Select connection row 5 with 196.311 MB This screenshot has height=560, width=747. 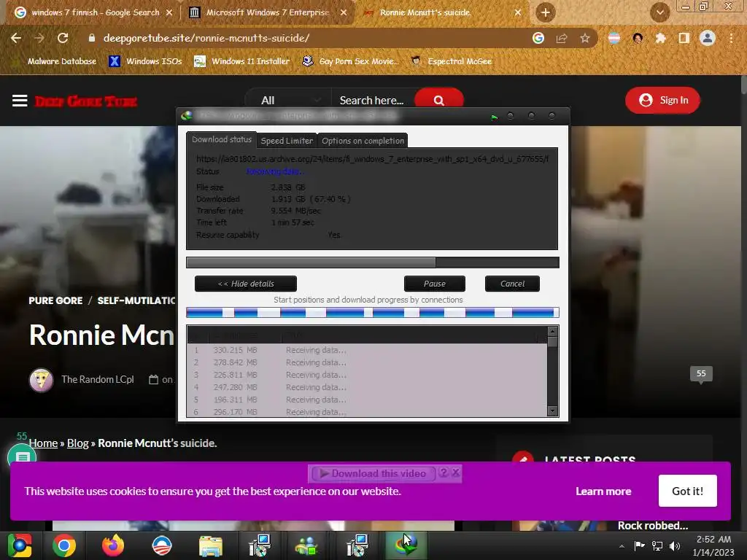pos(368,400)
